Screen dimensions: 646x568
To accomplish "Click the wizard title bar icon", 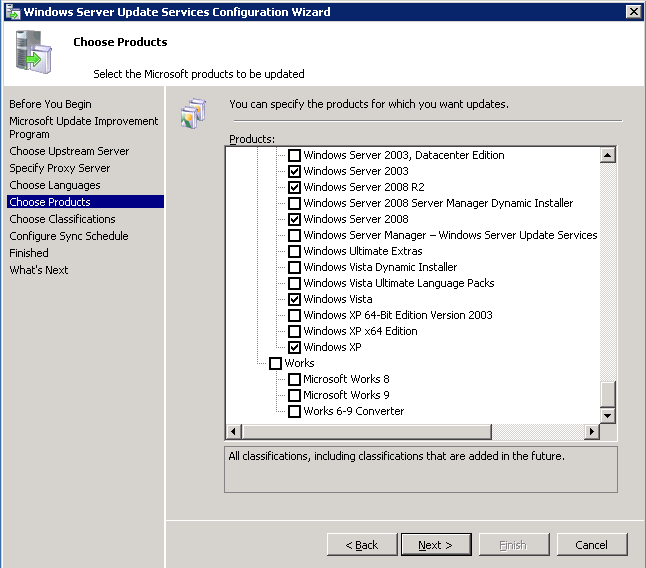I will 12,12.
